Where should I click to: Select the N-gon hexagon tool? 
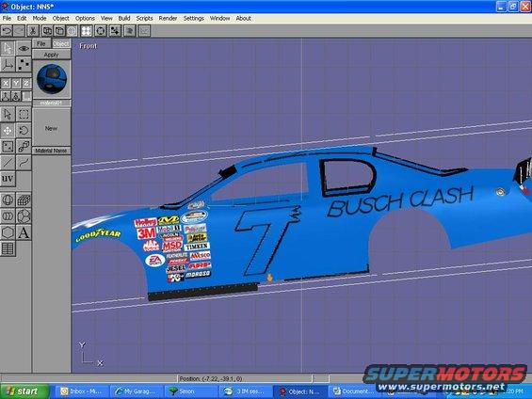pos(8,232)
